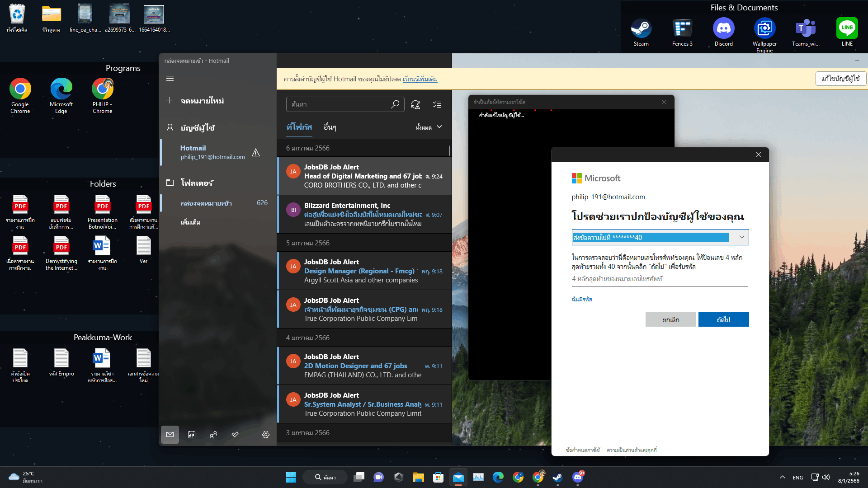Viewport: 868px width, 488px height.
Task: Select Presentation BotnoiVoi PDF file
Action: pyautogui.click(x=102, y=211)
